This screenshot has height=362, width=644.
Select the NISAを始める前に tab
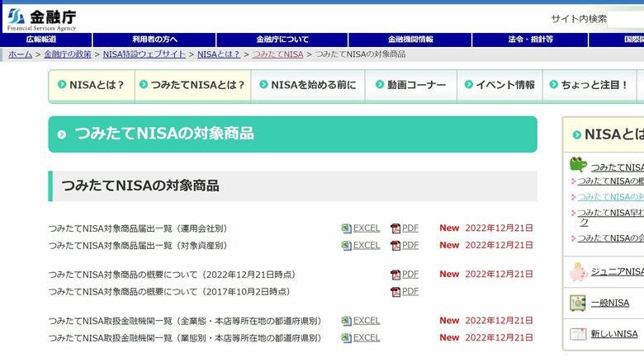pos(308,85)
